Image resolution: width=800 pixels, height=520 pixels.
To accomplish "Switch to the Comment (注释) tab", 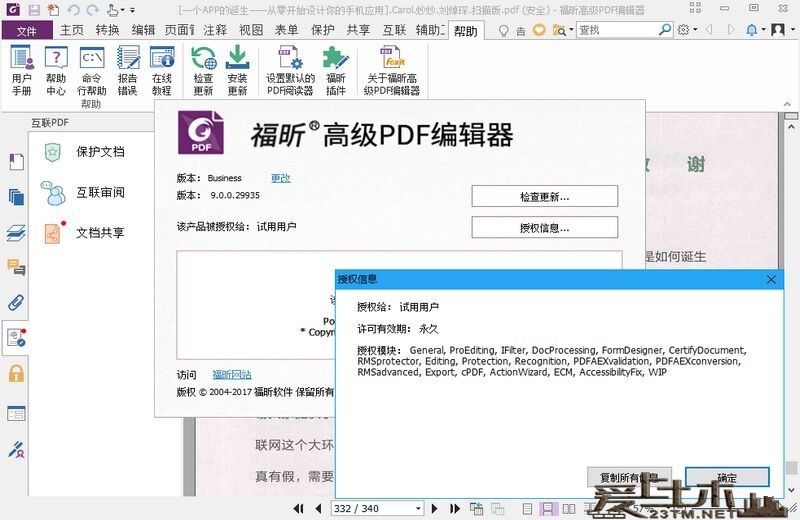I will tap(215, 30).
